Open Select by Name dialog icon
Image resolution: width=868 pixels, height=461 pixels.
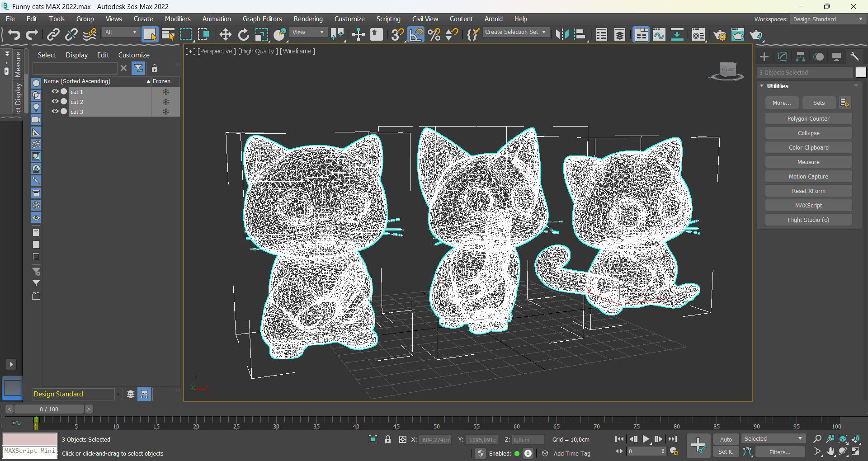tap(168, 34)
